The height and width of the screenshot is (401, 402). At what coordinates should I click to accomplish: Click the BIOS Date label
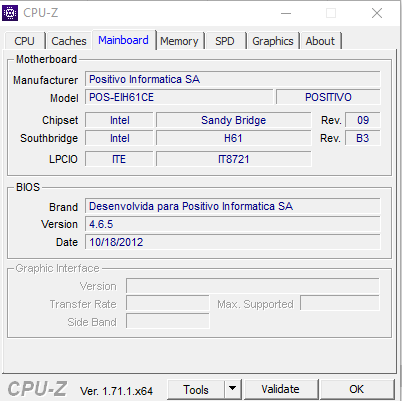point(67,242)
